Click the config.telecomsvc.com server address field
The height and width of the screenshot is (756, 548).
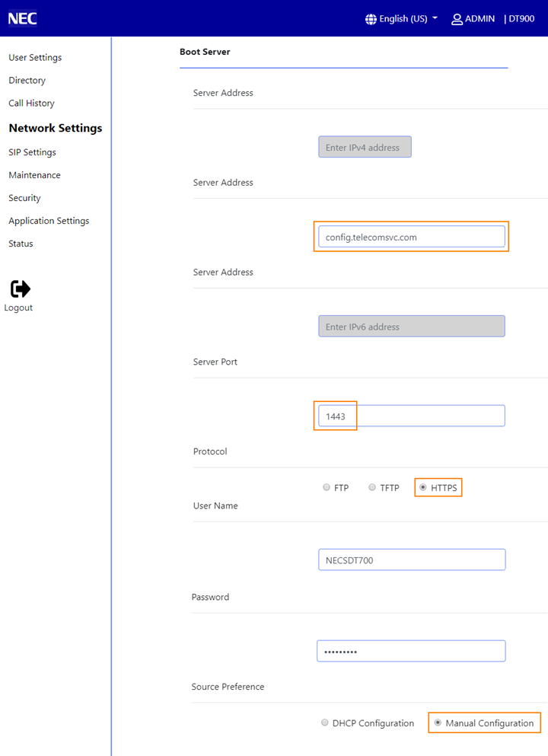(x=412, y=237)
